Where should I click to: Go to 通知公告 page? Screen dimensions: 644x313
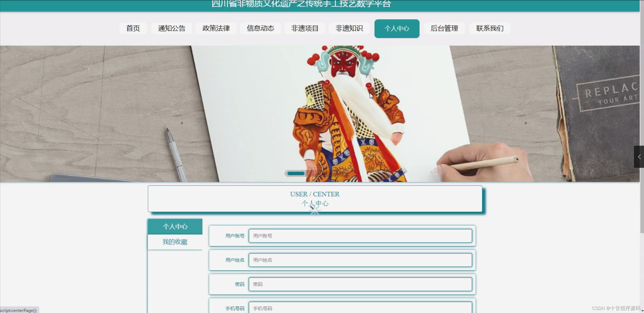(x=172, y=28)
